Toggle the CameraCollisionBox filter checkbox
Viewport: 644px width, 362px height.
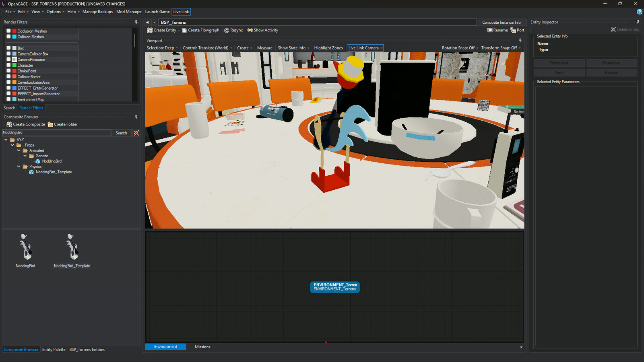(x=8, y=53)
